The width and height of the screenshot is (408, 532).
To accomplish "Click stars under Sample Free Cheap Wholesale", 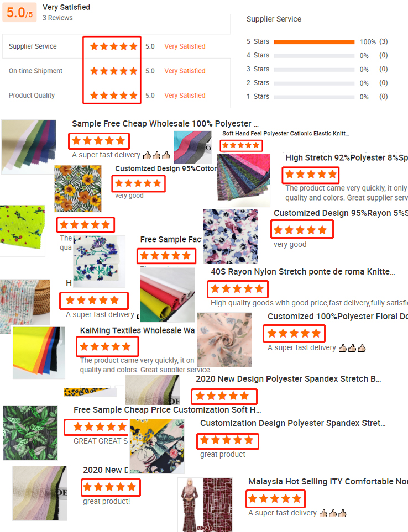I will click(98, 141).
